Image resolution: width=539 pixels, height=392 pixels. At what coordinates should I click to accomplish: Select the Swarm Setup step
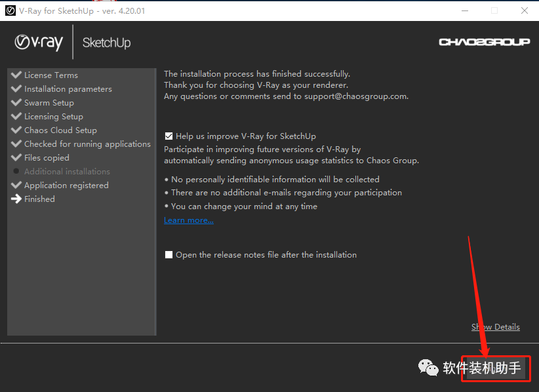pos(49,102)
